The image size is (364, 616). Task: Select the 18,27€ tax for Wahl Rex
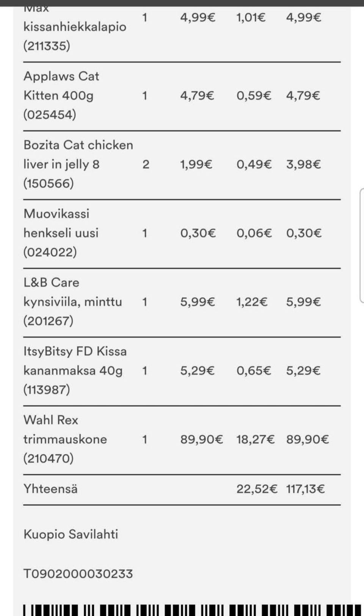click(x=255, y=439)
